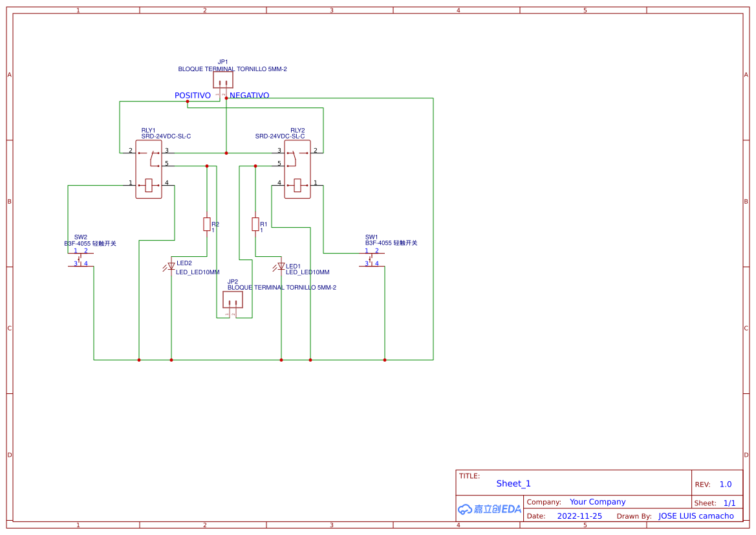Select the POSITIVO net label
The image size is (756, 535).
192,95
